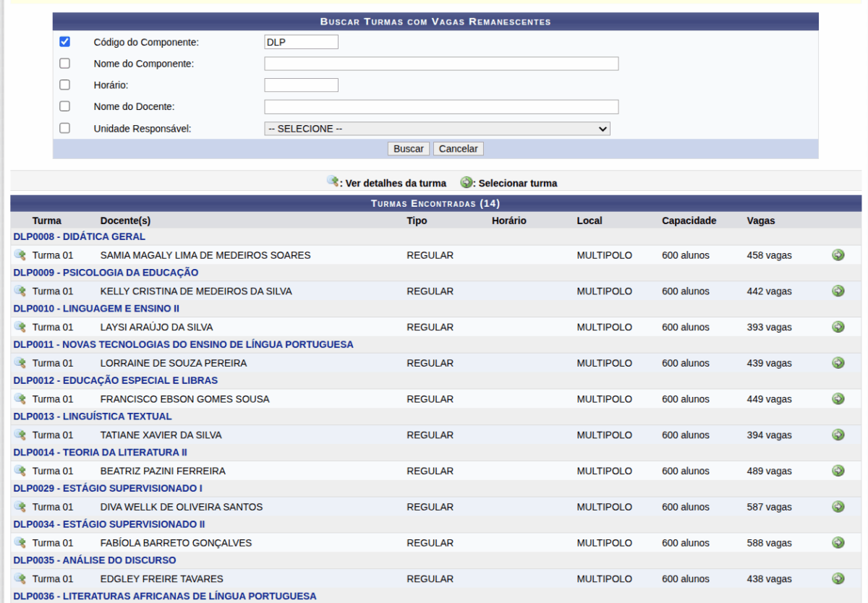Select the Estágio Supervisionado I class
The width and height of the screenshot is (868, 603).
click(838, 507)
